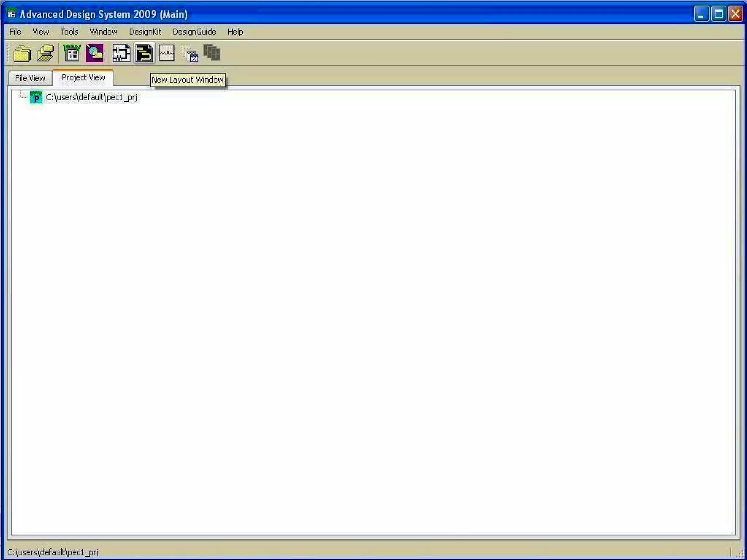This screenshot has height=560, width=747.
Task: Click the View Startup Directory folder icon
Action: coord(22,54)
